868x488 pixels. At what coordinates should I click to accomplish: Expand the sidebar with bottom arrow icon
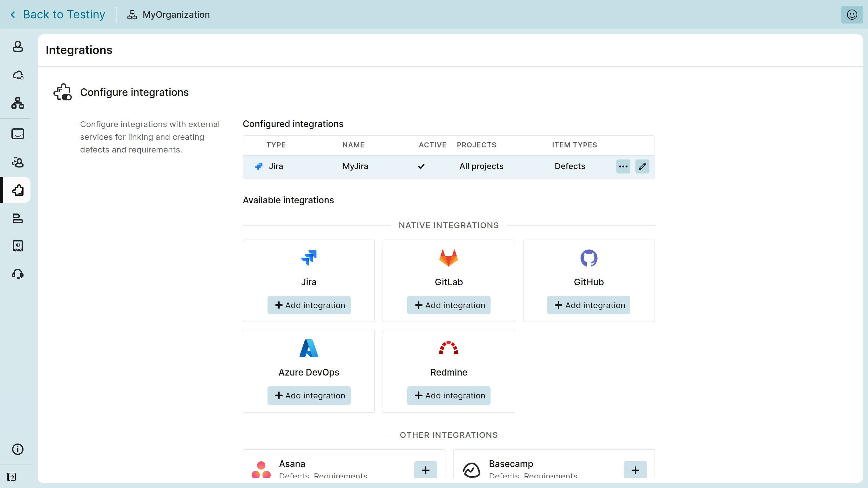point(11,477)
